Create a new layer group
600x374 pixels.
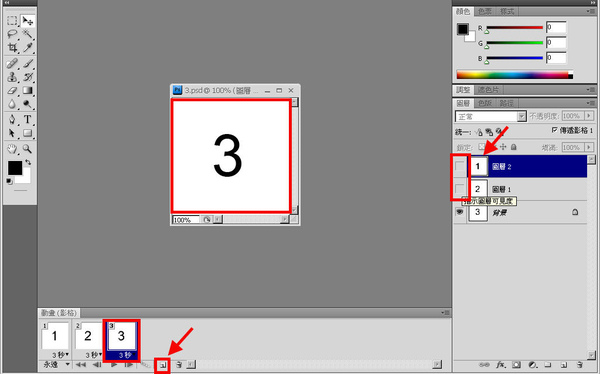coord(548,364)
